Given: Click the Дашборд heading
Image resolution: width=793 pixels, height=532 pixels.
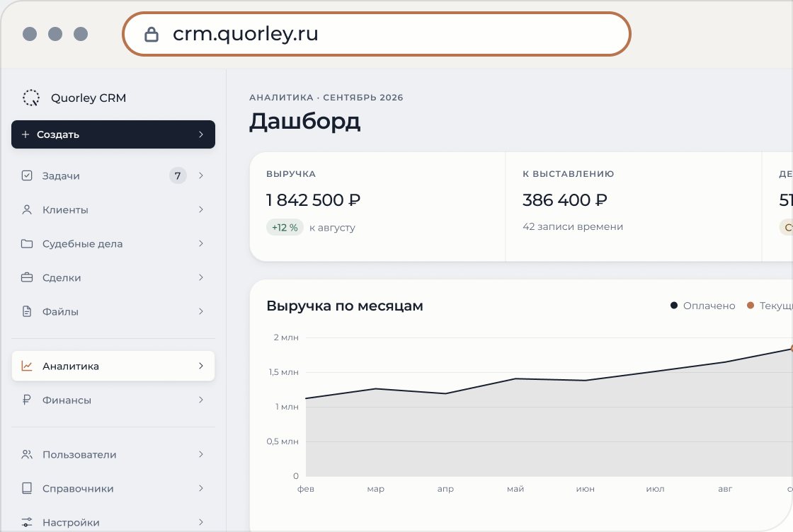Looking at the screenshot, I should coord(305,122).
